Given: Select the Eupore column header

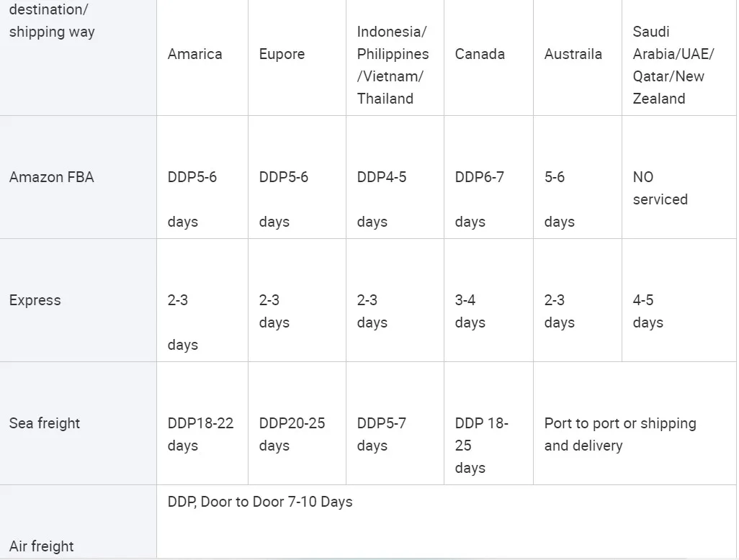Looking at the screenshot, I should pos(297,58).
